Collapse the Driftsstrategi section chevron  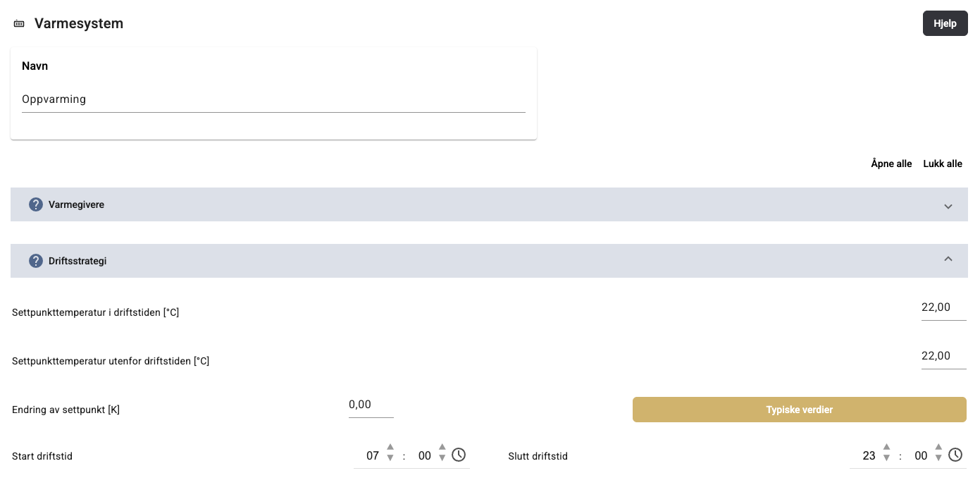pos(948,259)
